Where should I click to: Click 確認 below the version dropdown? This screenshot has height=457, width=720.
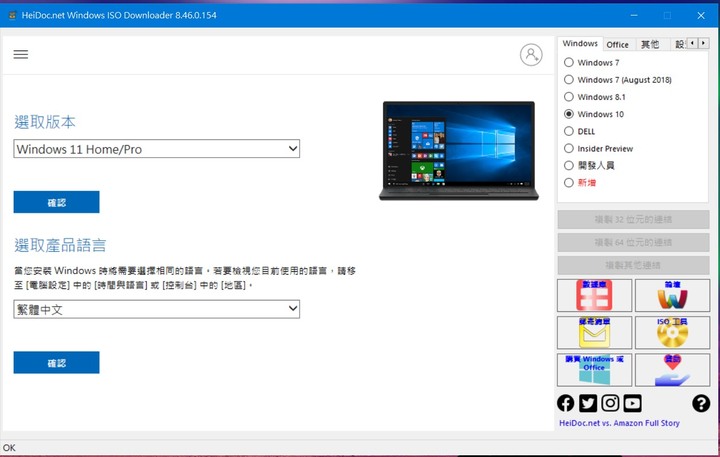tap(56, 202)
